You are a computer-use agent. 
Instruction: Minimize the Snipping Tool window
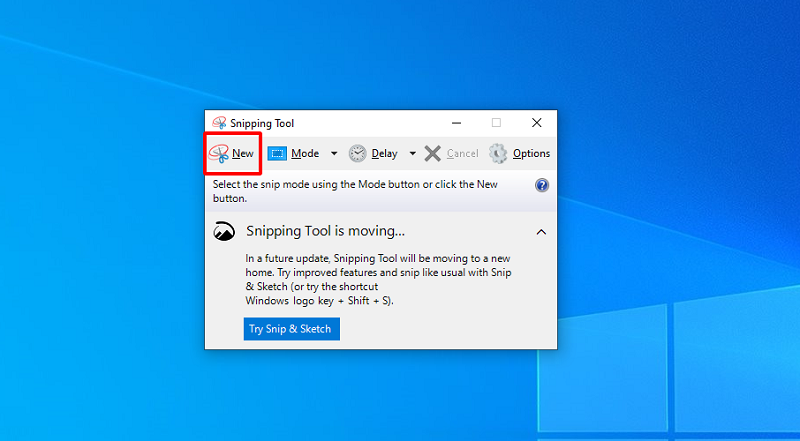click(457, 123)
